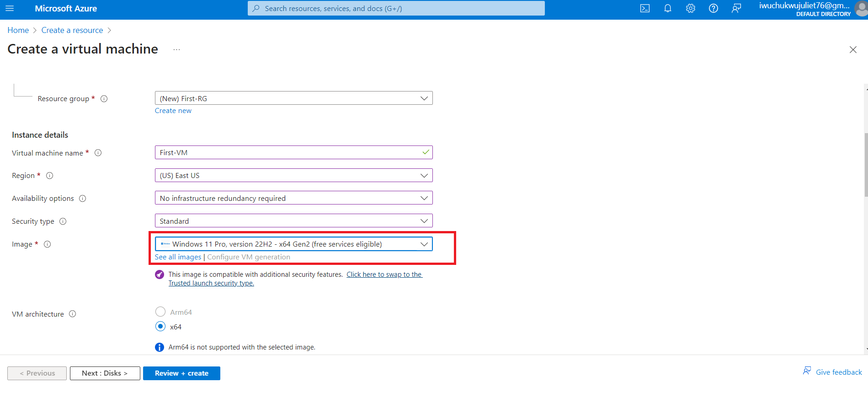Screen dimensions: 868x393
Task: Open See all images link
Action: tap(178, 257)
